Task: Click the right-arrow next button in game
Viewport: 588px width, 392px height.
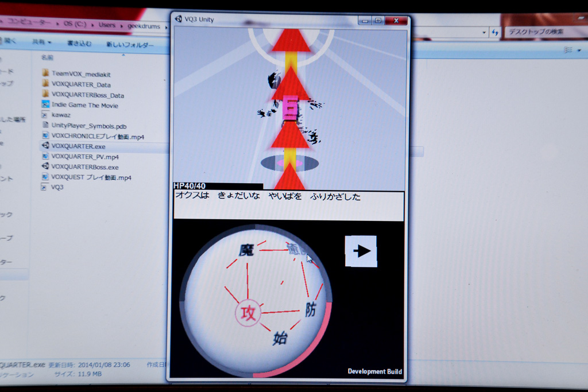Action: pos(361,251)
